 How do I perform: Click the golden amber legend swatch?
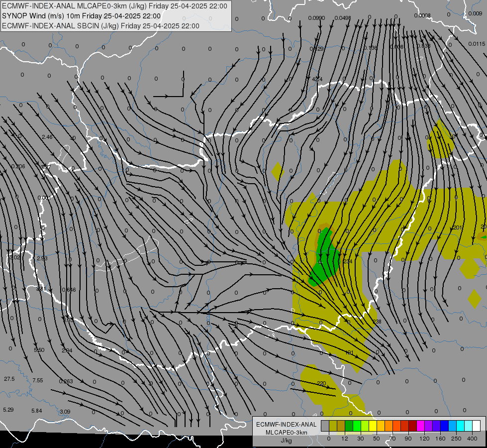381,426
